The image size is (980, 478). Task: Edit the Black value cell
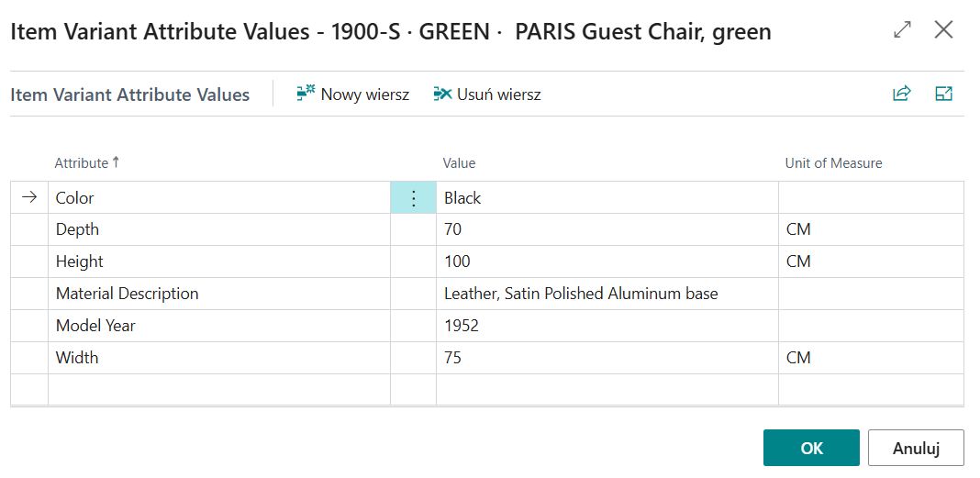607,198
